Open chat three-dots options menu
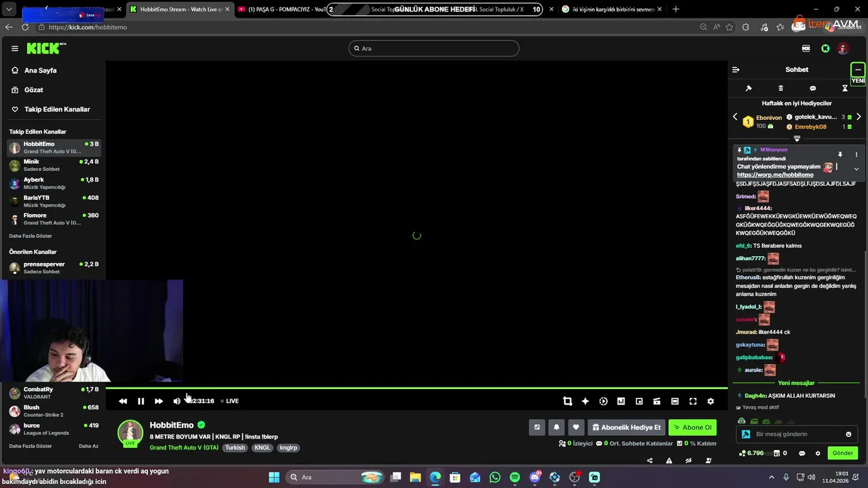Image resolution: width=868 pixels, height=488 pixels. click(x=858, y=69)
